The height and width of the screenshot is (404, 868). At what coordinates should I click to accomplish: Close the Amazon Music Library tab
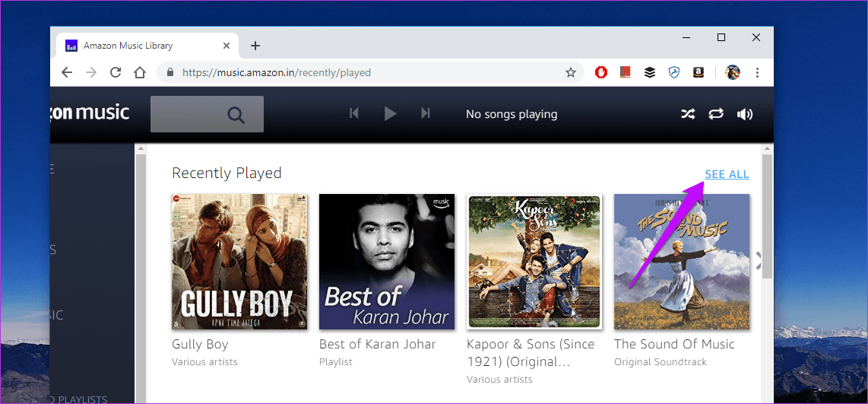[x=226, y=46]
